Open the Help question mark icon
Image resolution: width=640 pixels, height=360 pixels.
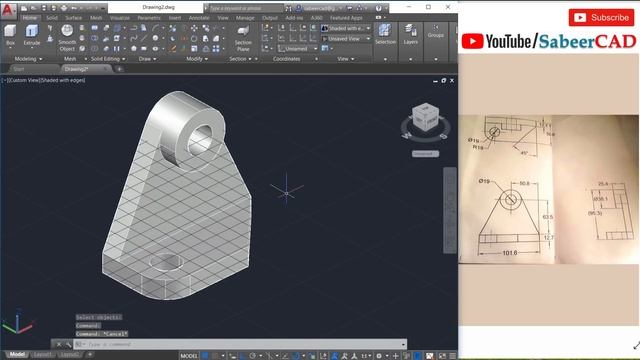[x=378, y=8]
